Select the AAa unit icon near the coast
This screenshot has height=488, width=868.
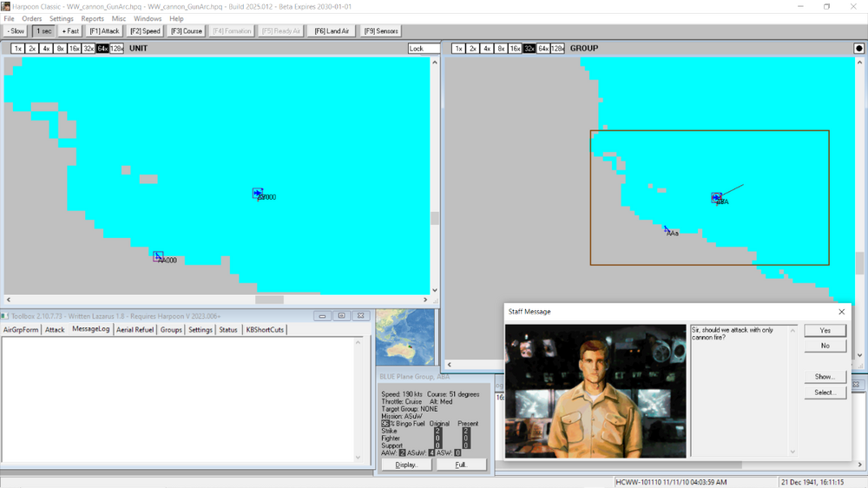[x=667, y=230]
